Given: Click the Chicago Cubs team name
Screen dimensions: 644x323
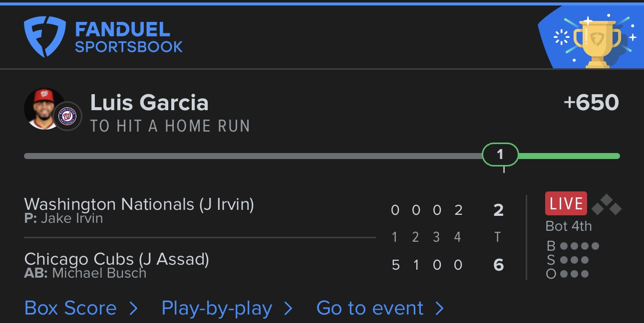Looking at the screenshot, I should point(79,259).
